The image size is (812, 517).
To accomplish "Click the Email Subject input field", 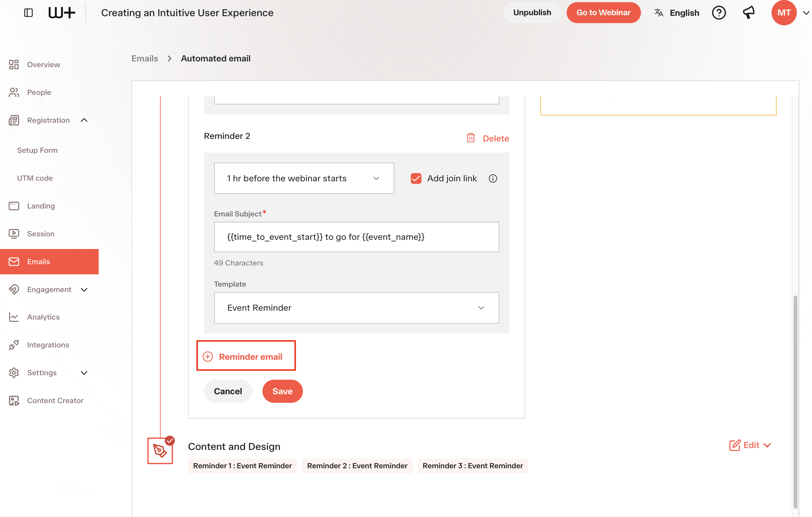I will (356, 237).
